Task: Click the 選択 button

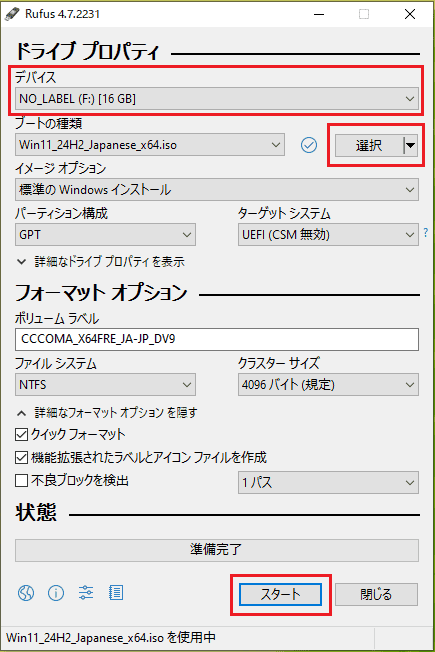Action: pyautogui.click(x=369, y=145)
